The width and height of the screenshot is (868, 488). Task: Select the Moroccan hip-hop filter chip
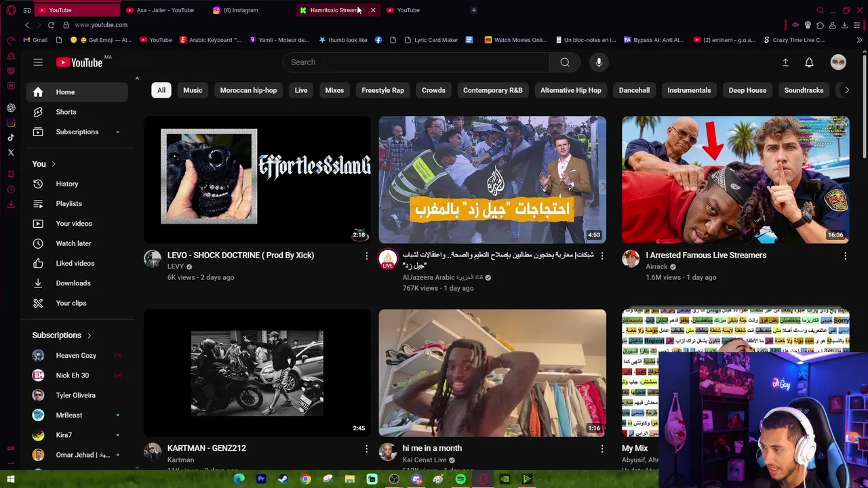(x=248, y=90)
